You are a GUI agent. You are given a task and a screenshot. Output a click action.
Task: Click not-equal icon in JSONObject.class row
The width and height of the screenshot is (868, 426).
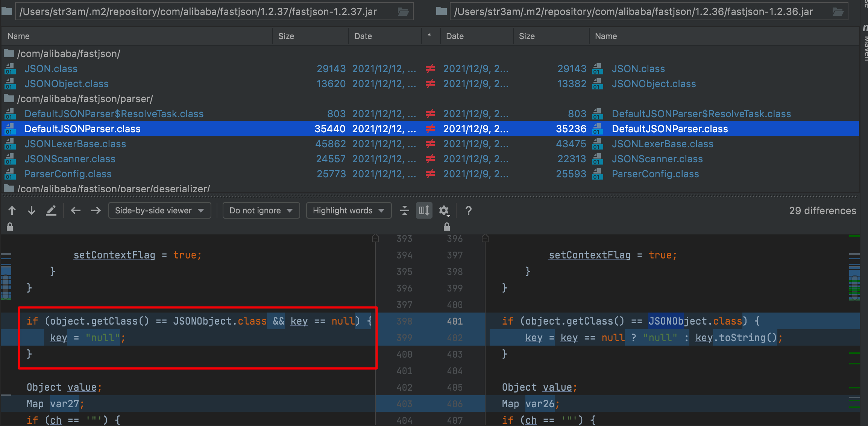430,83
